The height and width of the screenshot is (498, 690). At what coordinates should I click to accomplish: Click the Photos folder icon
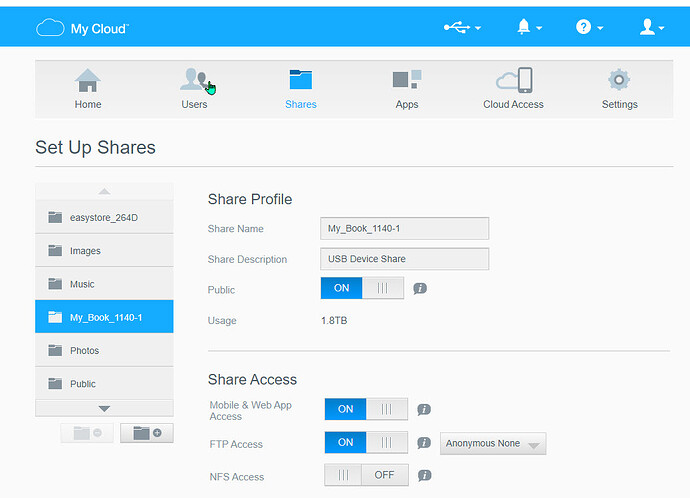55,350
